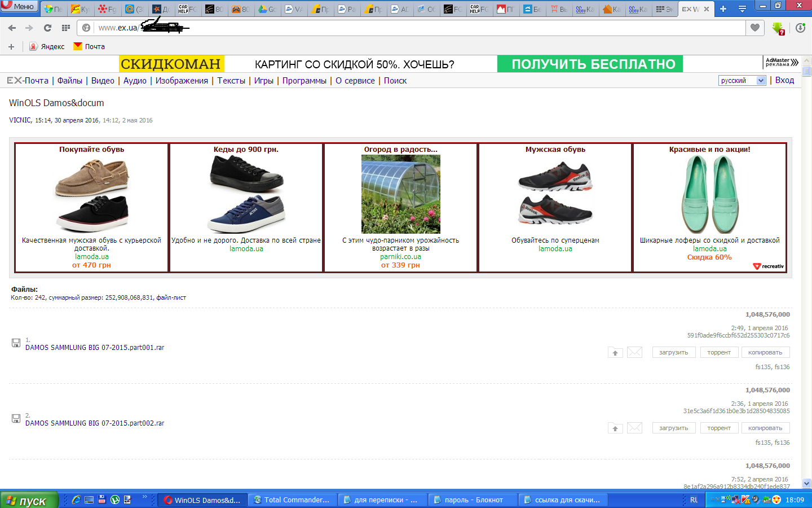This screenshot has width=812, height=508.
Task: Switch to the Google Drive tab
Action: click(x=267, y=9)
